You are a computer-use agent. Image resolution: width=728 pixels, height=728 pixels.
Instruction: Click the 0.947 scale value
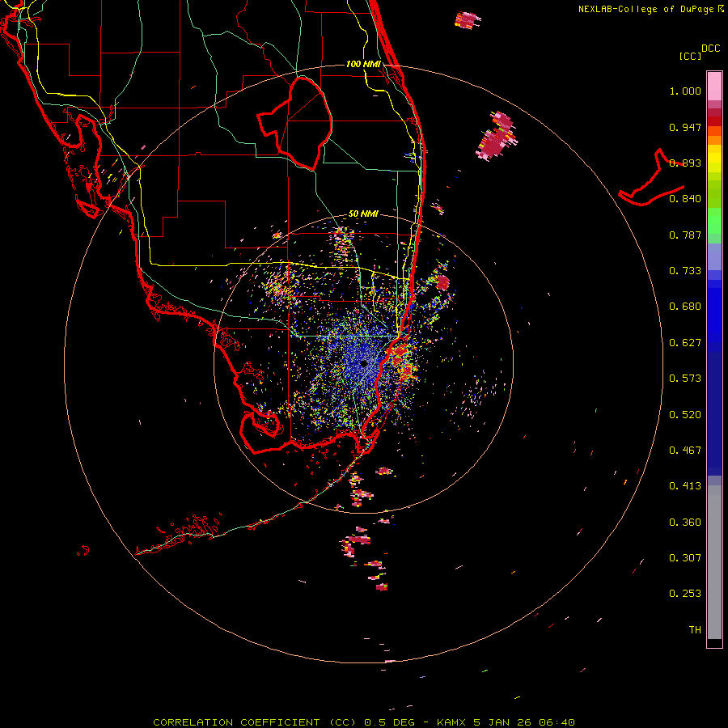[685, 127]
